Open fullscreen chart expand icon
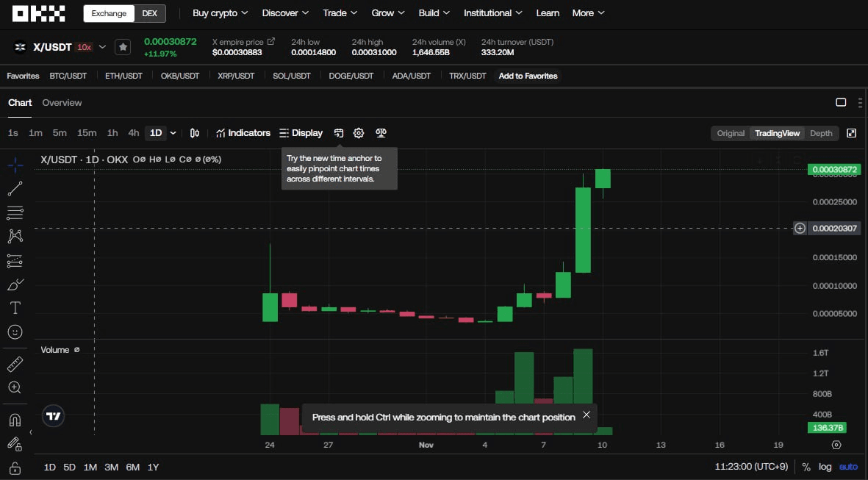The width and height of the screenshot is (868, 480). pyautogui.click(x=851, y=133)
